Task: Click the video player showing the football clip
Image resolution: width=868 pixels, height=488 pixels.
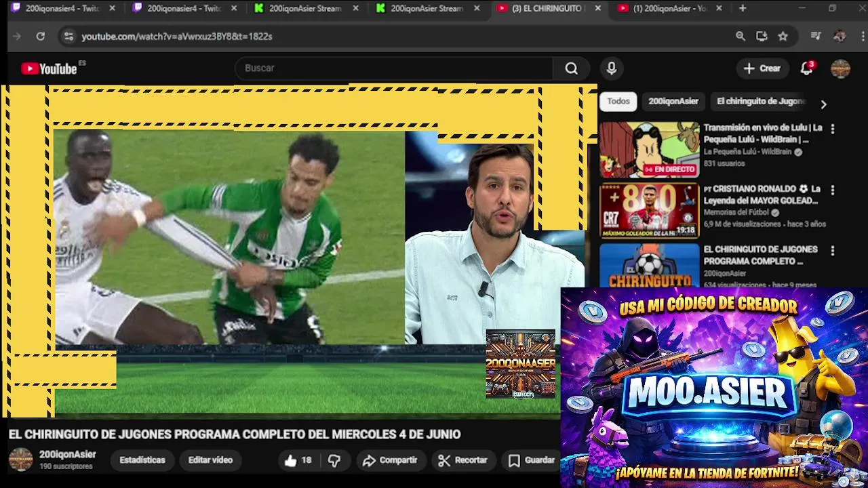Action: click(x=229, y=237)
